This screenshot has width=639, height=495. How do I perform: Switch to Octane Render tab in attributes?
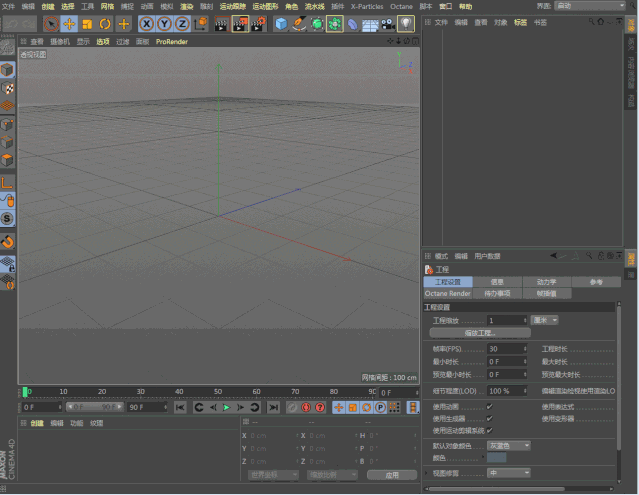pyautogui.click(x=448, y=293)
